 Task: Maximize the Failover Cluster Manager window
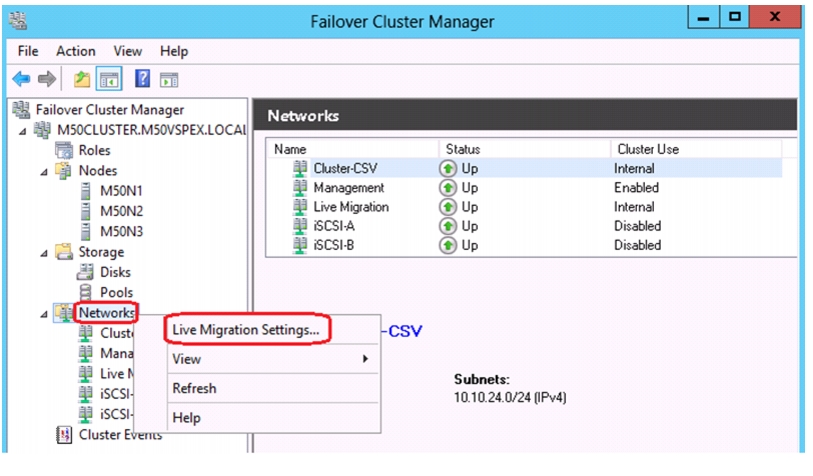click(x=735, y=17)
